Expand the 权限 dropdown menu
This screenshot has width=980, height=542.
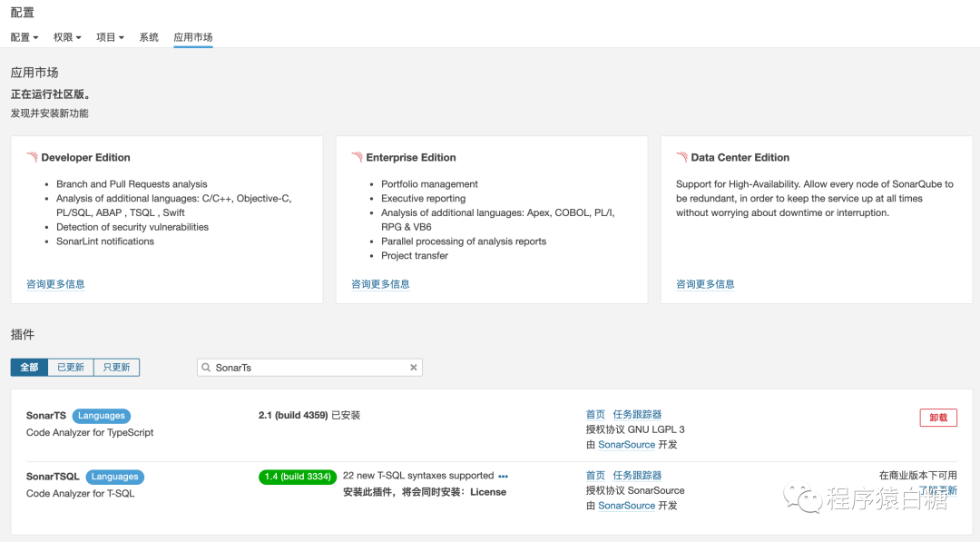(x=67, y=37)
